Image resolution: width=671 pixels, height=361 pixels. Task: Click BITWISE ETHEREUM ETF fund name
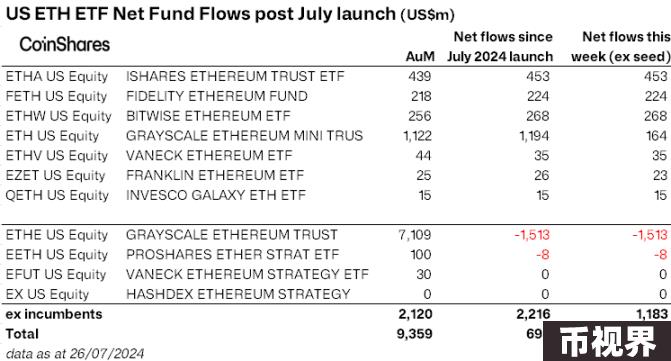tap(208, 116)
